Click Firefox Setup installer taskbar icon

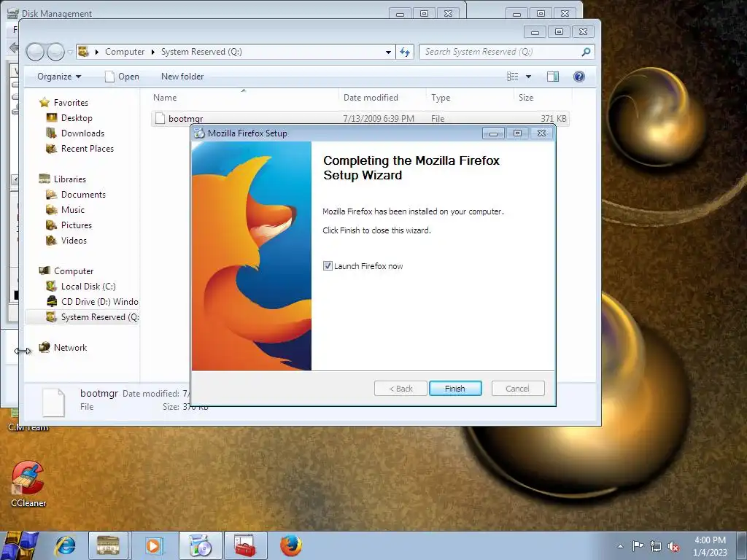pos(201,545)
